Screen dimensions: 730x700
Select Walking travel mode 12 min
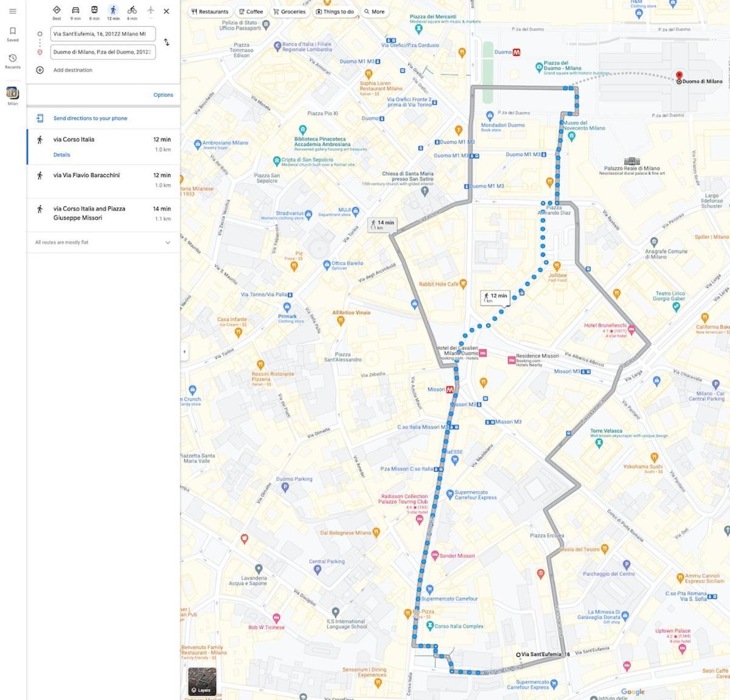113,12
